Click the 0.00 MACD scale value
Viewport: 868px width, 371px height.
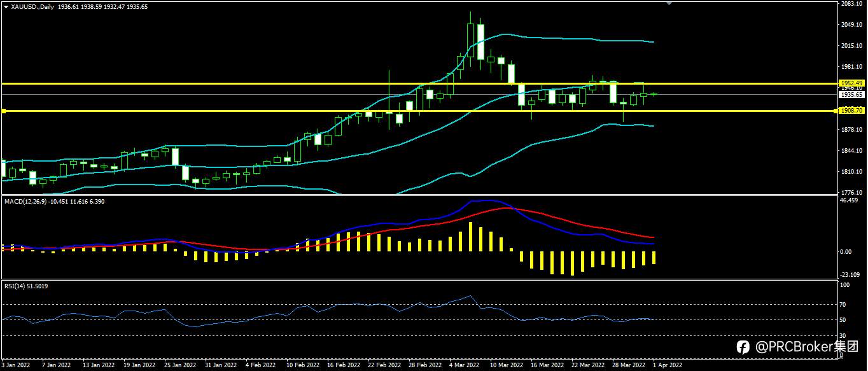point(846,251)
